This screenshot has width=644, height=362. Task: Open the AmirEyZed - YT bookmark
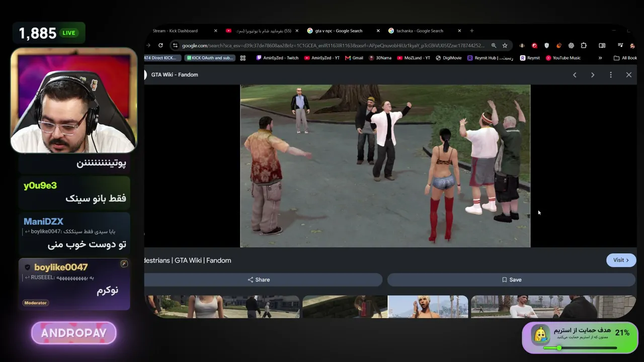point(322,58)
